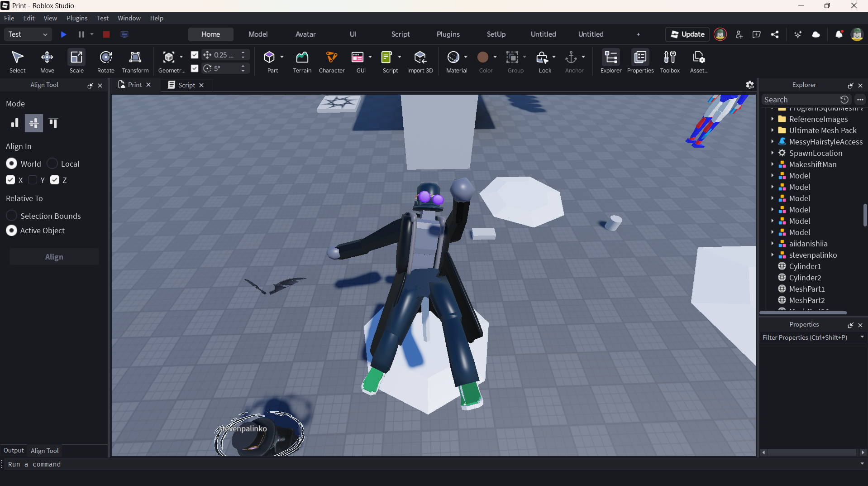
Task: Open viewport settings gear icon
Action: click(750, 85)
